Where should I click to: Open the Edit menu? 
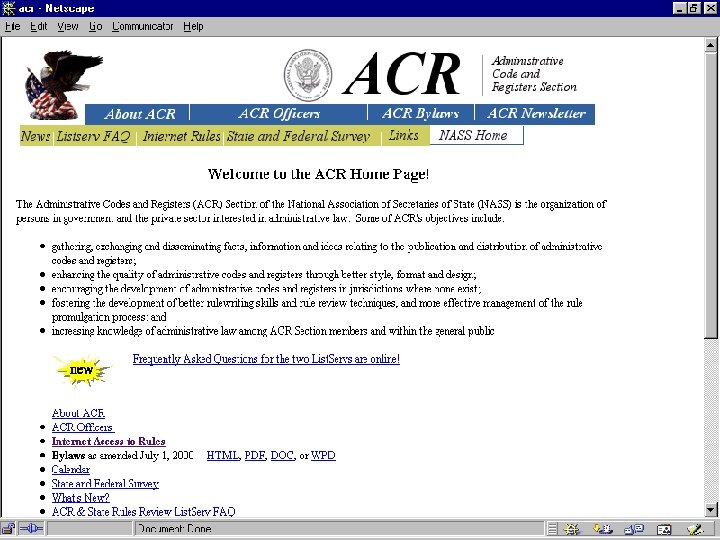click(x=39, y=27)
